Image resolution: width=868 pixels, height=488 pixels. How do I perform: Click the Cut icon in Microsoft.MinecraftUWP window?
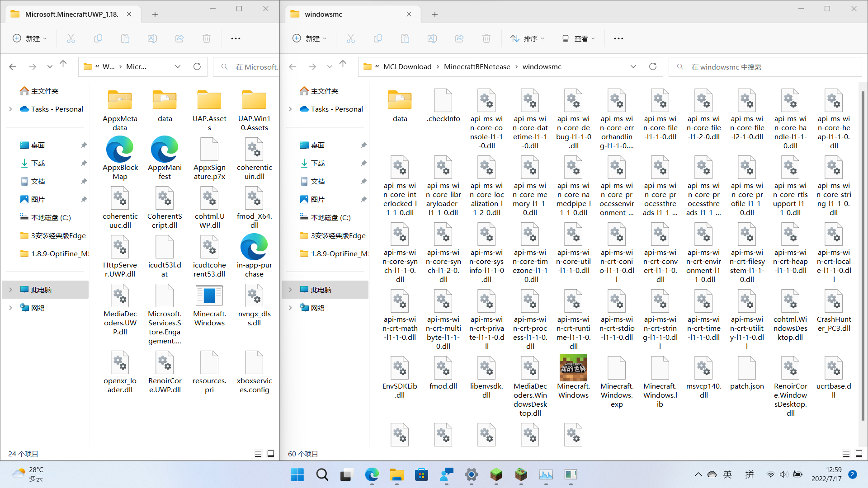click(71, 39)
